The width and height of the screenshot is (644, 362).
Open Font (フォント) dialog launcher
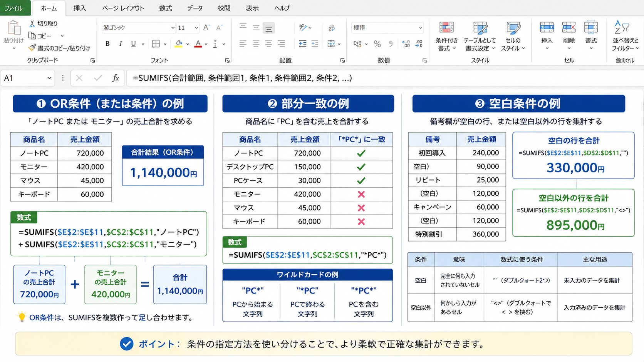[x=227, y=60]
